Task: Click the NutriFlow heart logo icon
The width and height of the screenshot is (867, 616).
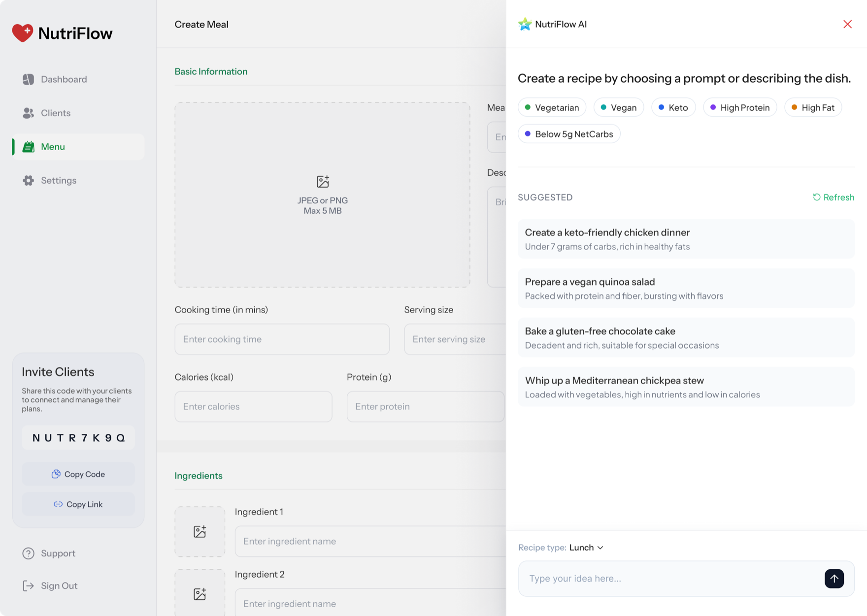Action: (x=23, y=33)
